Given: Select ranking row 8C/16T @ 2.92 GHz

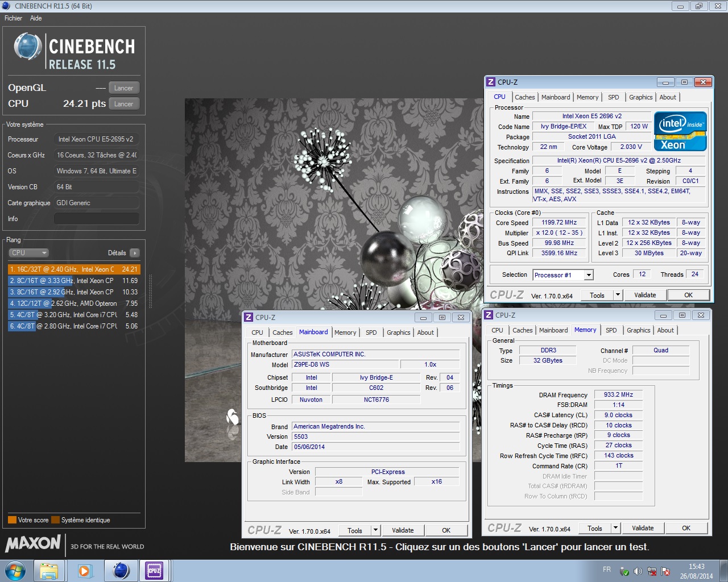Looking at the screenshot, I should pyautogui.click(x=74, y=292).
